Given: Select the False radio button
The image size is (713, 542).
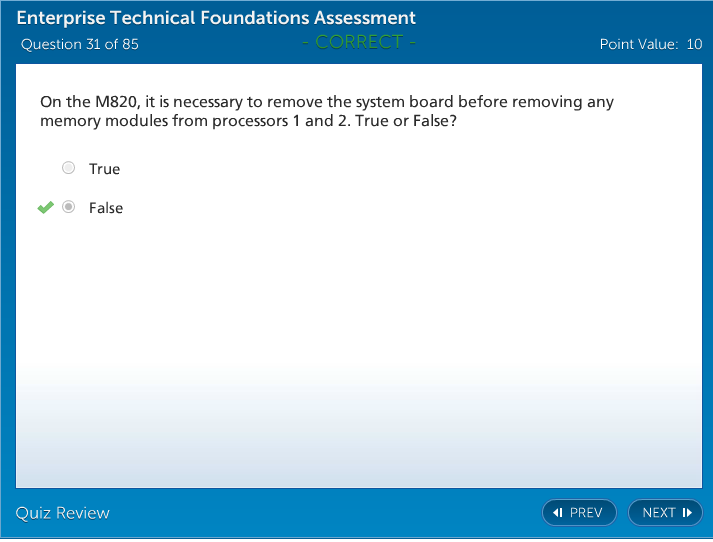Looking at the screenshot, I should click(69, 207).
